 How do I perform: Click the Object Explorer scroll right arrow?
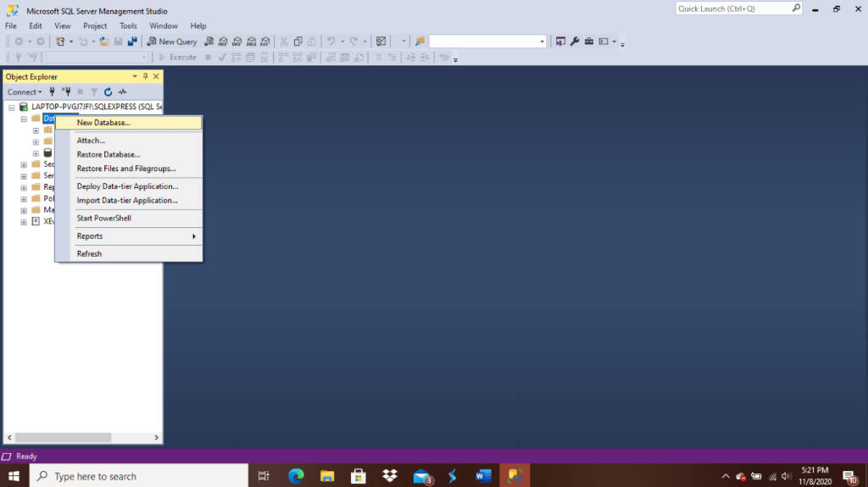pos(156,437)
